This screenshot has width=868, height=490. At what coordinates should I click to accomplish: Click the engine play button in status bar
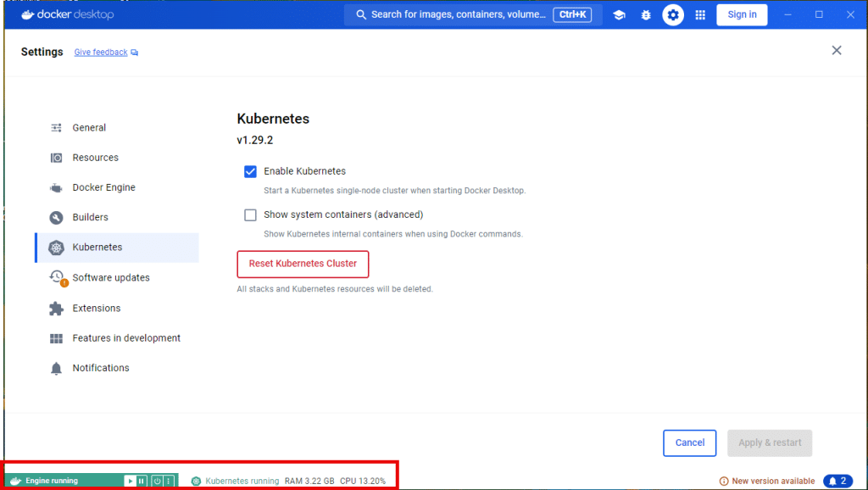(130, 481)
